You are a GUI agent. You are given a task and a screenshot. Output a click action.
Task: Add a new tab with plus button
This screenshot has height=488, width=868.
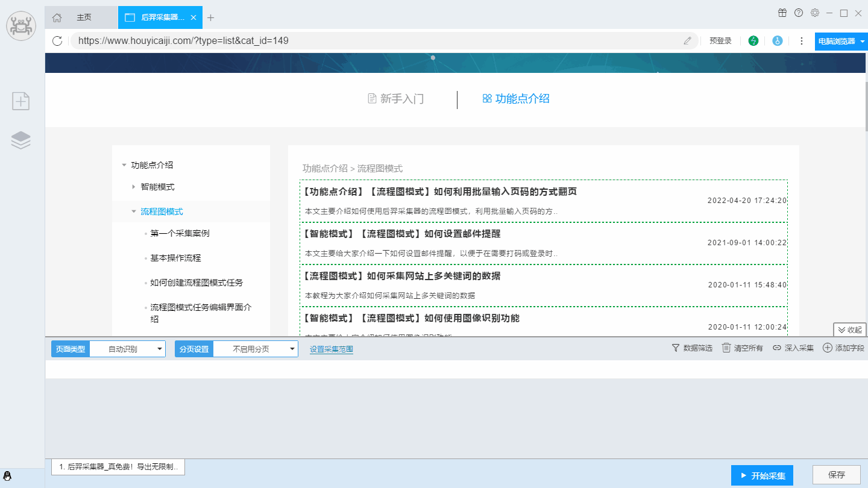tap(210, 17)
